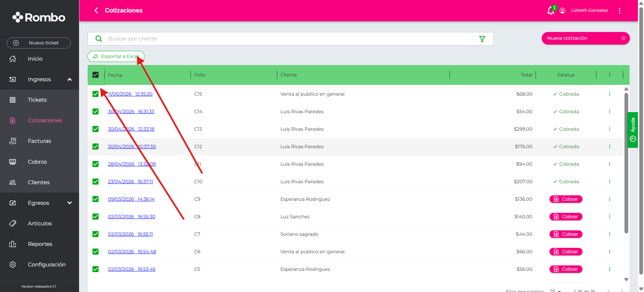
Task: Open the Lizbeth Gonzalez user account icon
Action: pos(562,10)
